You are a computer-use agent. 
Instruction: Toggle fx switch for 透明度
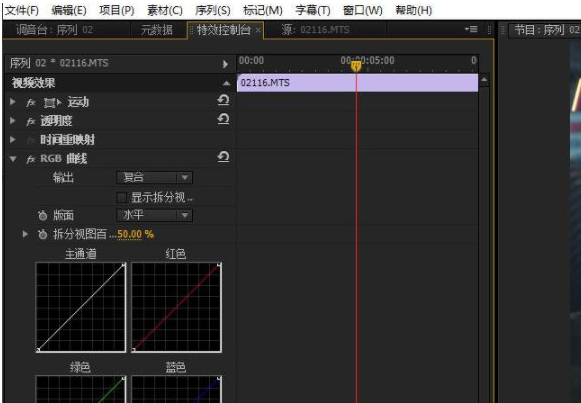31,121
